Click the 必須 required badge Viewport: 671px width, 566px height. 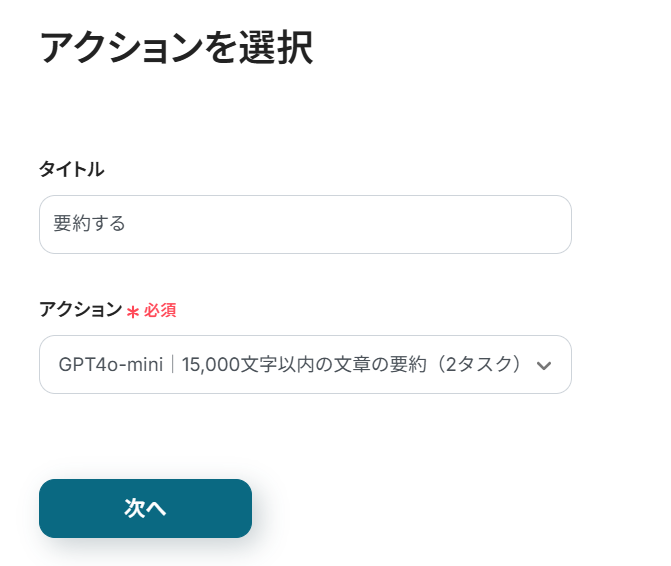160,311
